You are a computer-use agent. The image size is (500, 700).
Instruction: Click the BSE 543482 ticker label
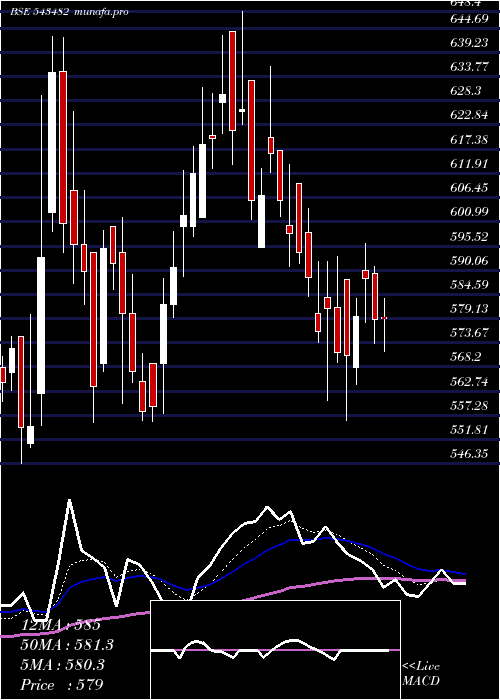point(40,12)
